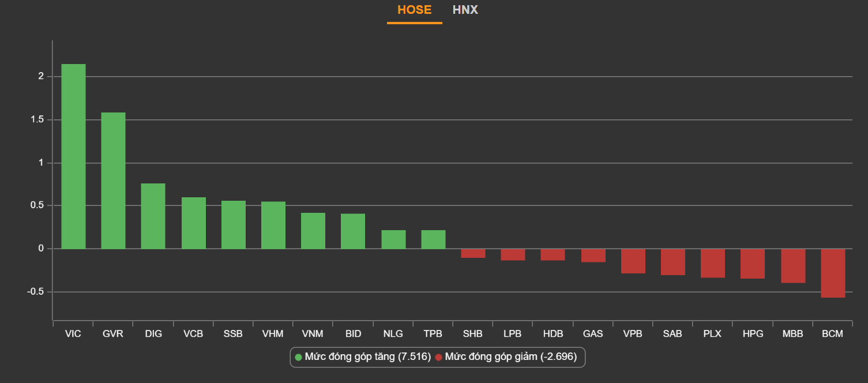The height and width of the screenshot is (383, 868).
Task: Select the red HPG bar
Action: (x=753, y=264)
